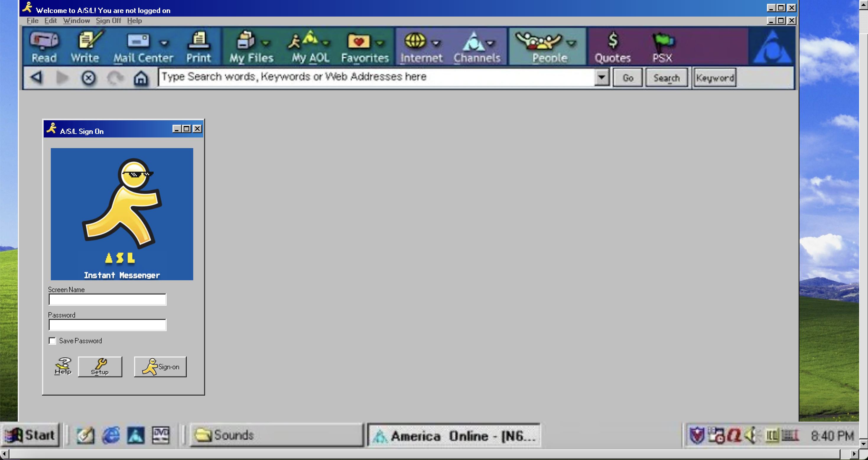Stop loading with the X circle icon
This screenshot has height=460, width=868.
click(x=89, y=78)
